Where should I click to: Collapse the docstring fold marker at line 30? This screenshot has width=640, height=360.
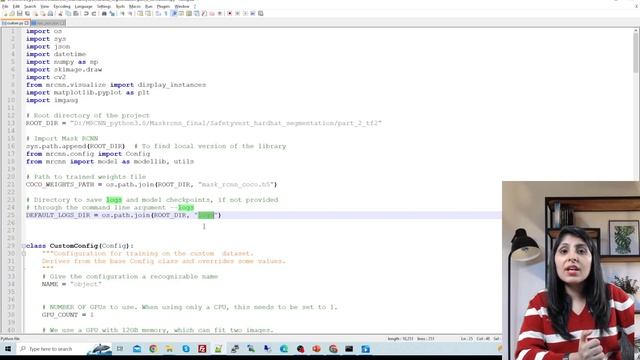point(24,253)
